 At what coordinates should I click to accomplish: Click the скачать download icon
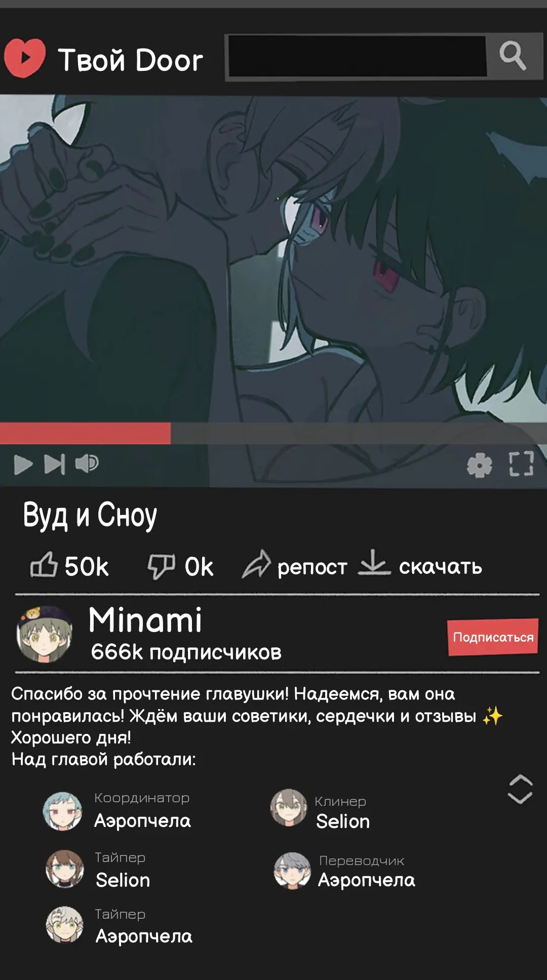(x=374, y=563)
